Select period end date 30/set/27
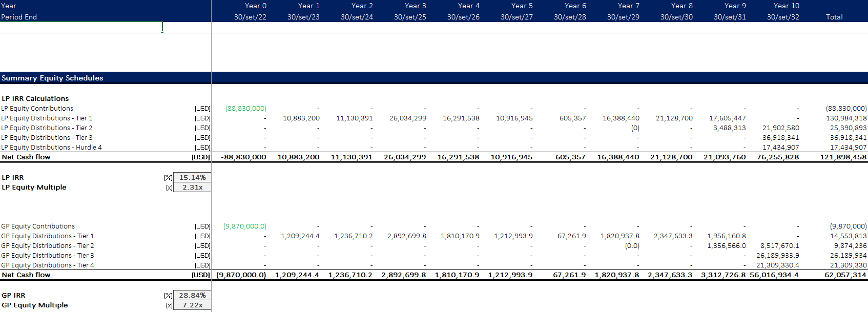This screenshot has height=312, width=868. point(516,17)
